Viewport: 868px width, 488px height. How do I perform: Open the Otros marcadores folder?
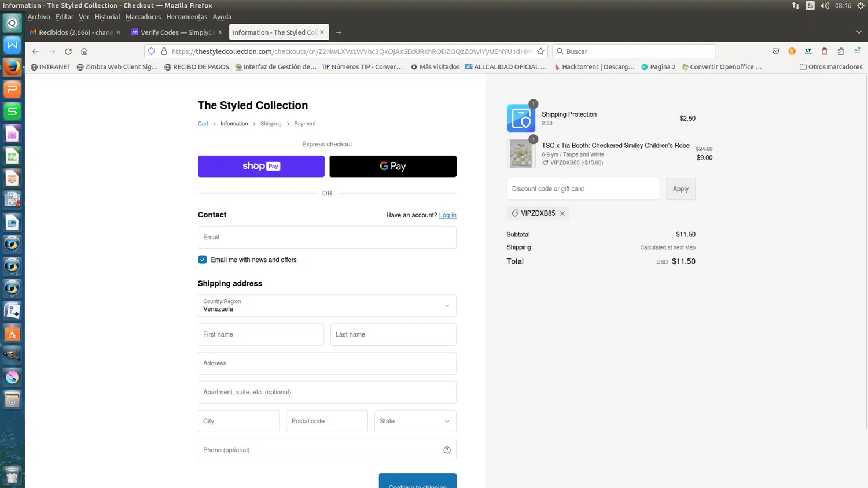click(x=831, y=67)
